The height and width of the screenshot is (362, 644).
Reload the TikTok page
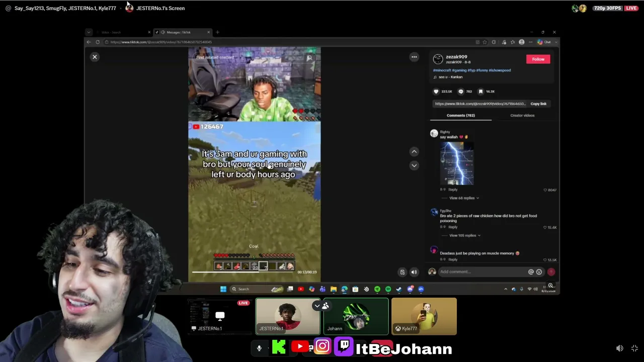(98, 42)
